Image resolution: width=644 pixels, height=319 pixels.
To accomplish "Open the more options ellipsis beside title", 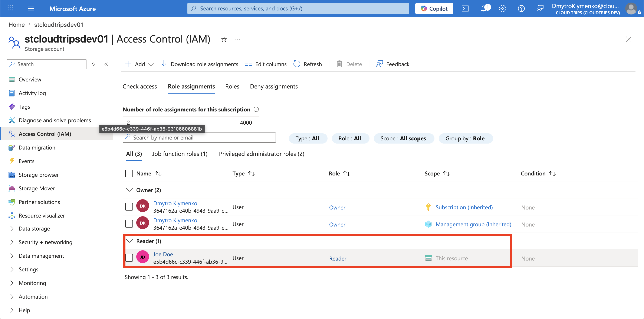I will pyautogui.click(x=237, y=39).
